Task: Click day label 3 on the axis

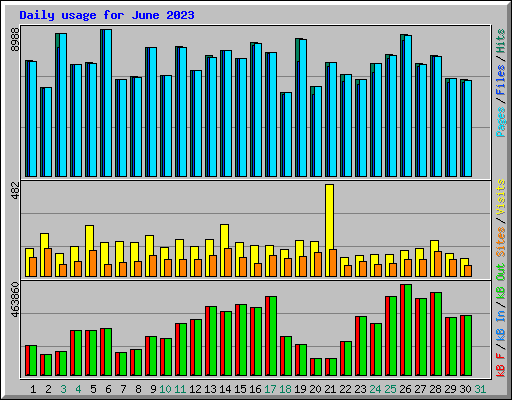Action: pyautogui.click(x=63, y=389)
